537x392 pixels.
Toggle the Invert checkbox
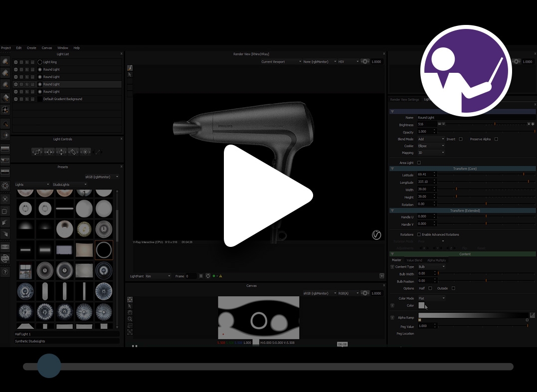click(461, 139)
